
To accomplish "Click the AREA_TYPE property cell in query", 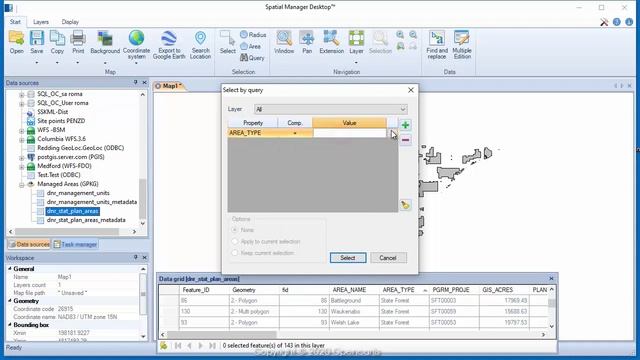I will 253,133.
